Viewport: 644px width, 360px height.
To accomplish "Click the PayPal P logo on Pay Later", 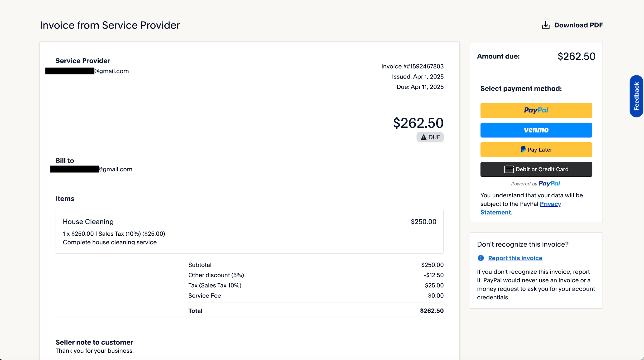I will click(x=523, y=149).
